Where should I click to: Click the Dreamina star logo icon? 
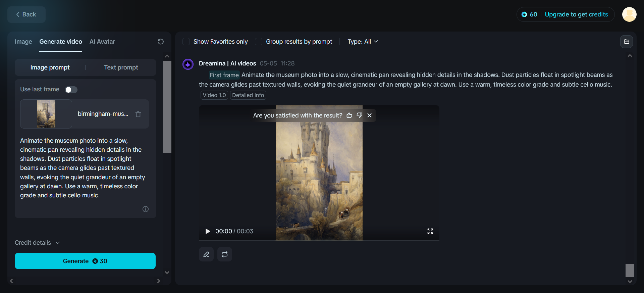188,64
